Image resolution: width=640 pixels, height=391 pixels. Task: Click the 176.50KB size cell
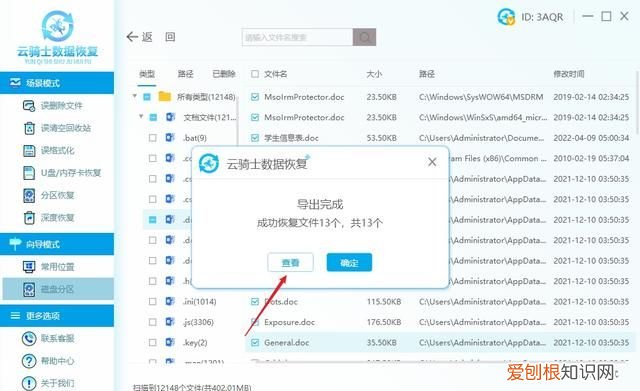point(384,322)
